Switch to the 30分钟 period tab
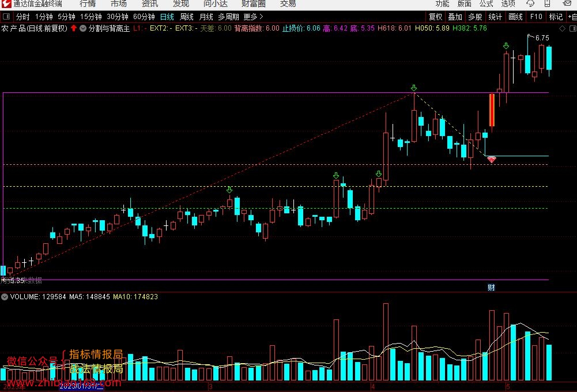 (x=118, y=17)
